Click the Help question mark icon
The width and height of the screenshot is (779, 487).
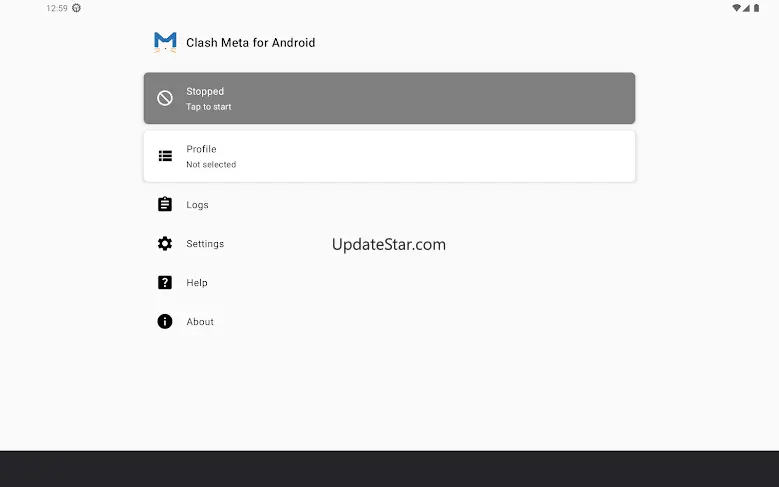pyautogui.click(x=165, y=282)
